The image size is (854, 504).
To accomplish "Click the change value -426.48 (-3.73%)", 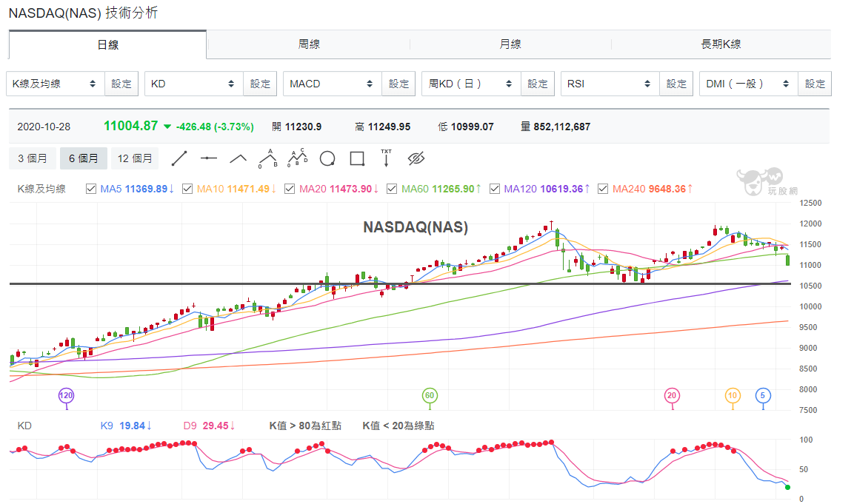I will 215,127.
